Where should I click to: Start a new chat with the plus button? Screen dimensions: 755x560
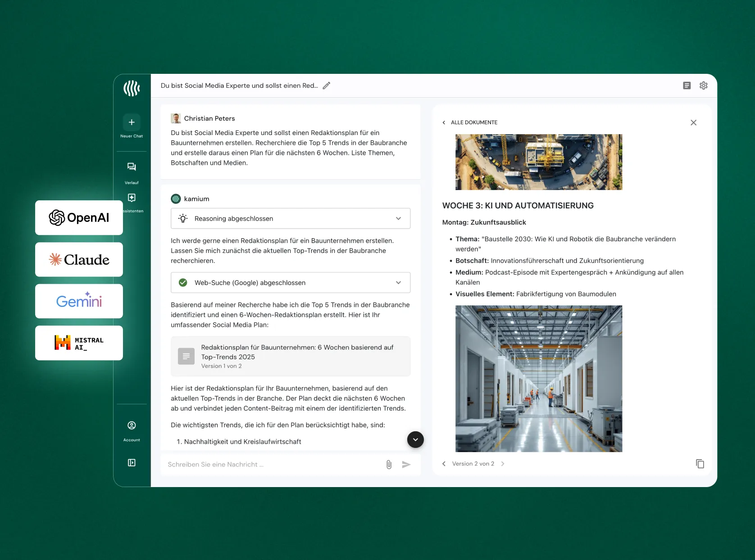coord(132,122)
